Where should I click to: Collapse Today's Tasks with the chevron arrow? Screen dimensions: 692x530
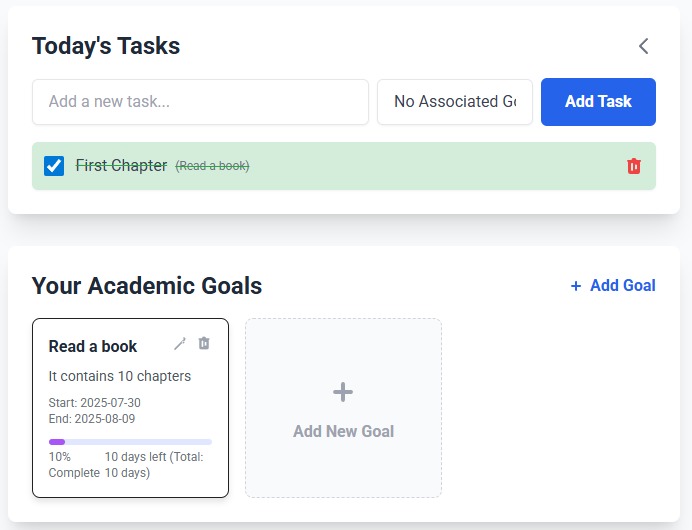[x=643, y=46]
